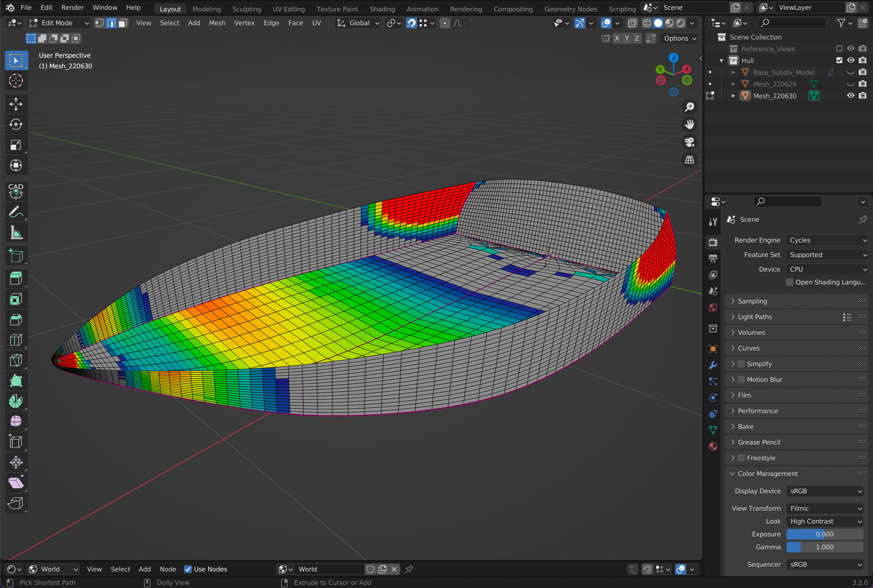The image size is (873, 588).
Task: Activate the 3D Cursor tool
Action: (16, 81)
